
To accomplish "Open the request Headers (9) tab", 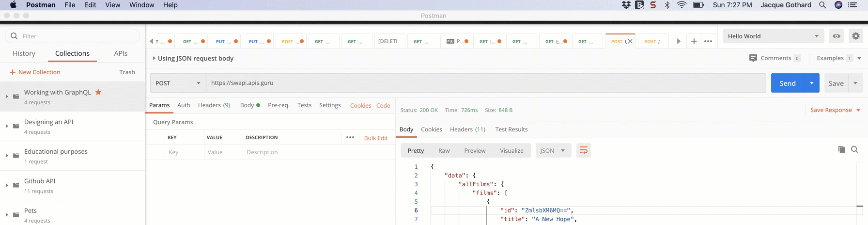I will [x=214, y=105].
